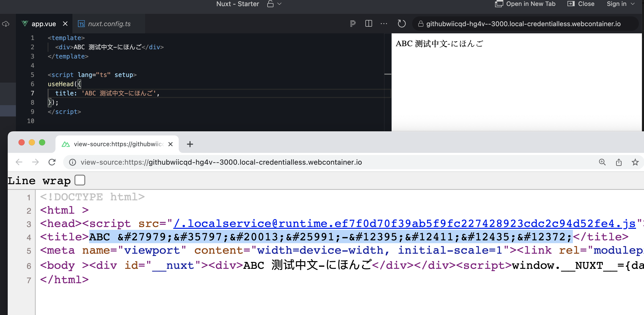644x315 pixels.
Task: Open editor more actions menu
Action: (384, 24)
